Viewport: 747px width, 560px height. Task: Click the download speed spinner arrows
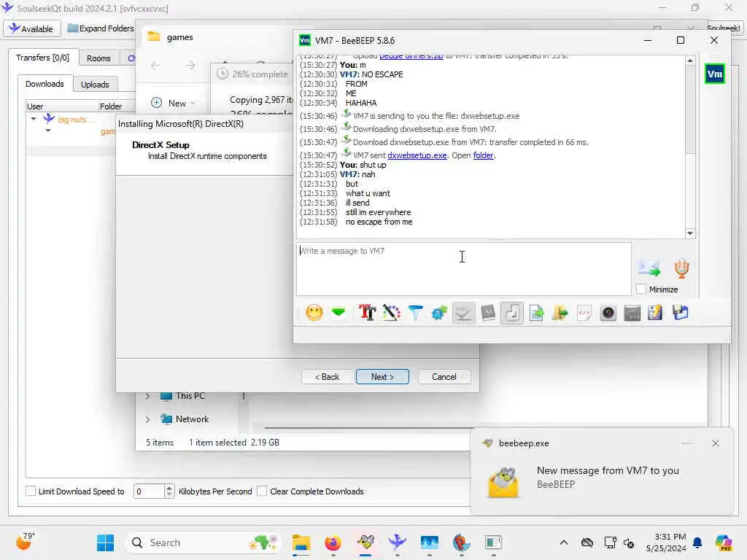pos(169,491)
